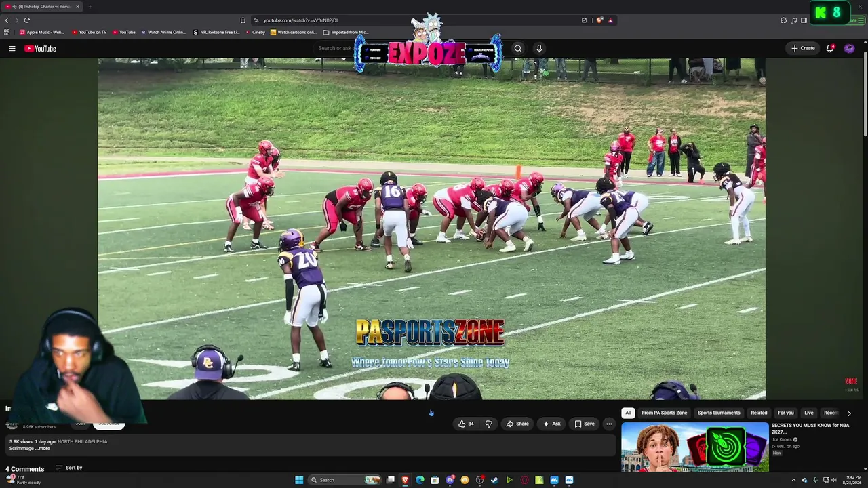Screen dimensions: 868x488
Task: Open the Sort by comments dropdown
Action: coord(69,468)
